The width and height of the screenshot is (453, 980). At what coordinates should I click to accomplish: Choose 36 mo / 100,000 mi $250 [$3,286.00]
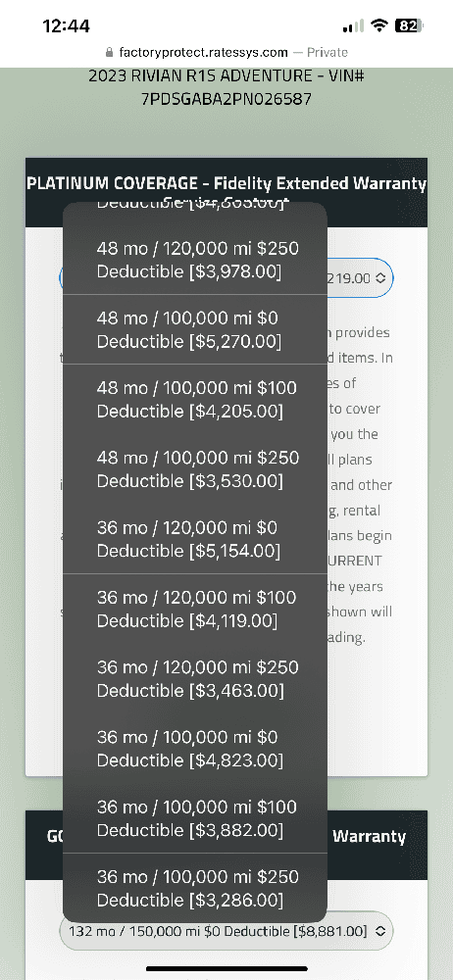tap(195, 888)
